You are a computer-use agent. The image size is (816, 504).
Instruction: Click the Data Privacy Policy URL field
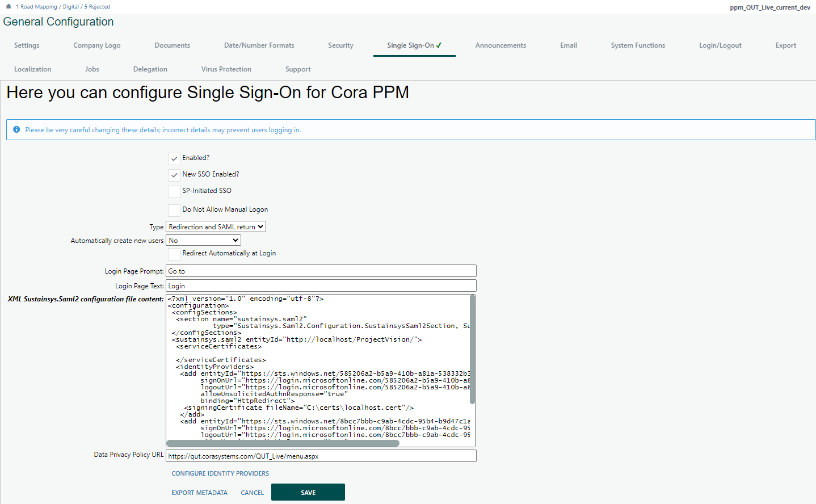pos(321,456)
